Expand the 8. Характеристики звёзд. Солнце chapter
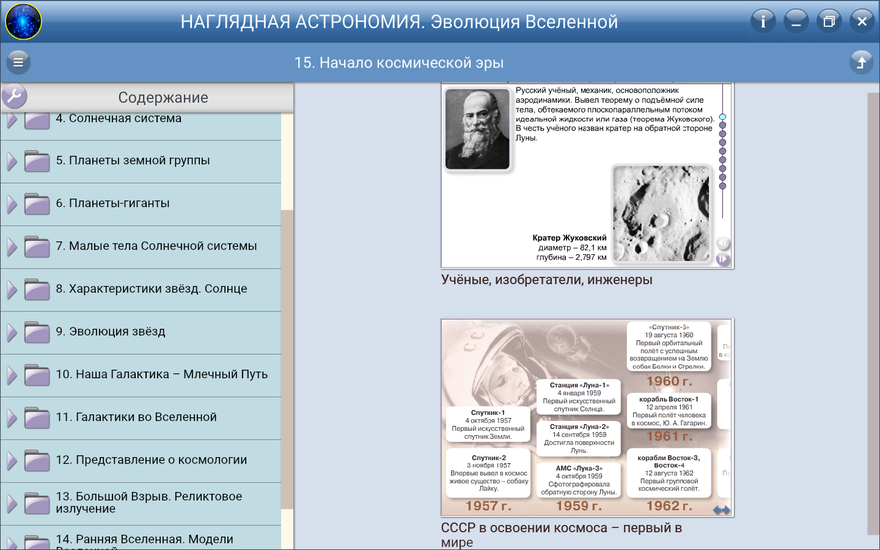The width and height of the screenshot is (880, 550). pos(12,289)
